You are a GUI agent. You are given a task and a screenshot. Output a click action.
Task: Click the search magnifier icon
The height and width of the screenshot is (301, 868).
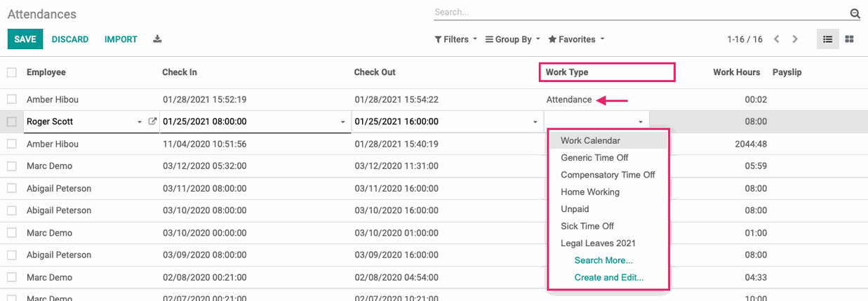tap(855, 13)
